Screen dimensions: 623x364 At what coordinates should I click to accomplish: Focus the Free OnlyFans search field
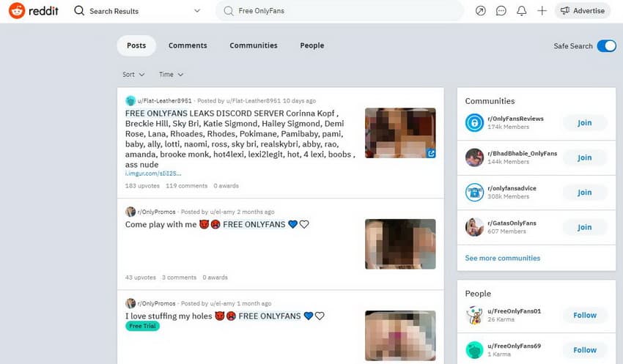pos(339,11)
